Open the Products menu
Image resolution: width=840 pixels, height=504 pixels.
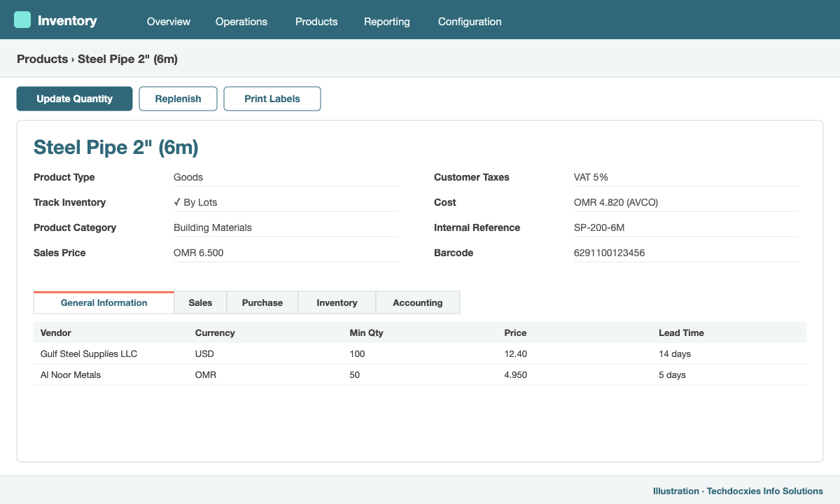tap(316, 22)
